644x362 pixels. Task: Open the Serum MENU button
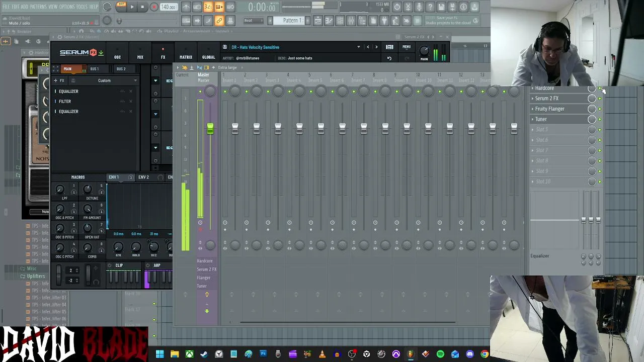407,47
